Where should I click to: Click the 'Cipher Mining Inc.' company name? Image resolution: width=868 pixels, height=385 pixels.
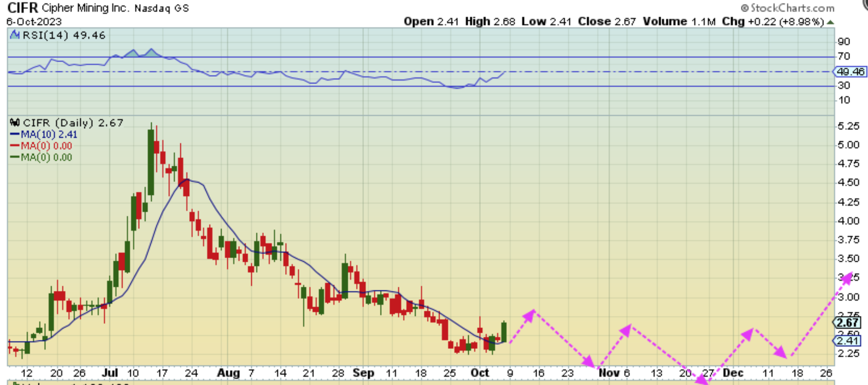[x=86, y=8]
